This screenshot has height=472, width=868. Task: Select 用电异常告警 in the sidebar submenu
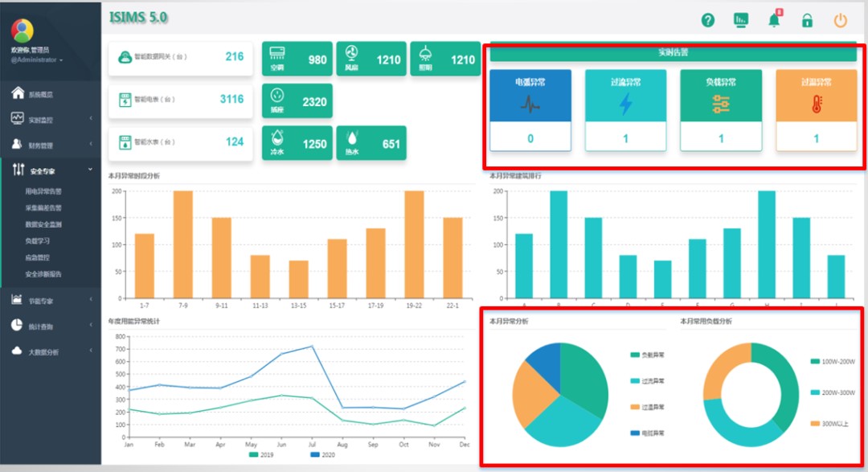pyautogui.click(x=43, y=191)
